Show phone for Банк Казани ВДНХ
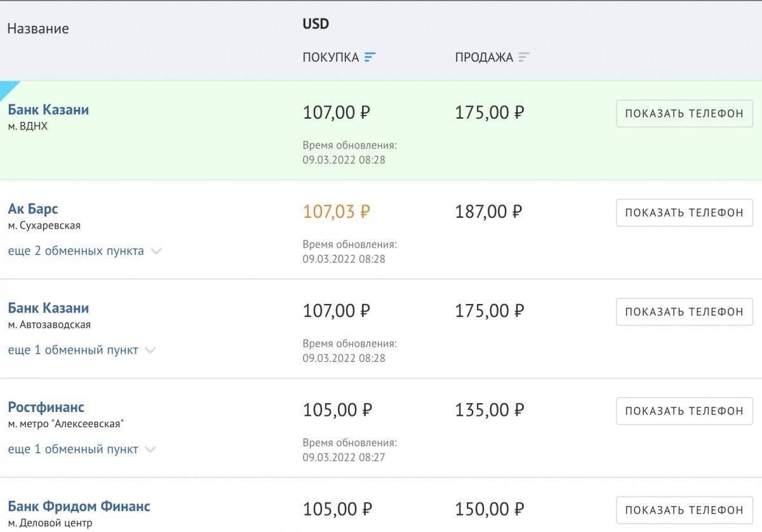 685,114
